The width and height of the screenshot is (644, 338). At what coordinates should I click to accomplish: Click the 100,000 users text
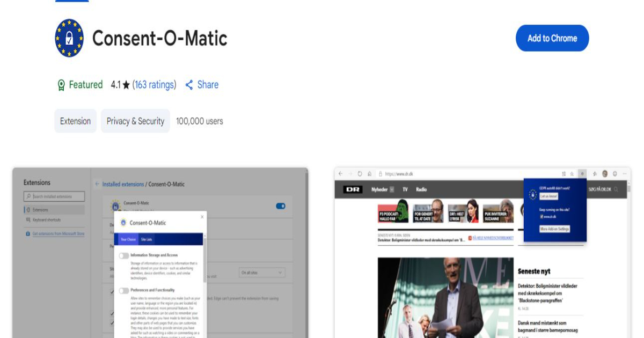point(200,121)
